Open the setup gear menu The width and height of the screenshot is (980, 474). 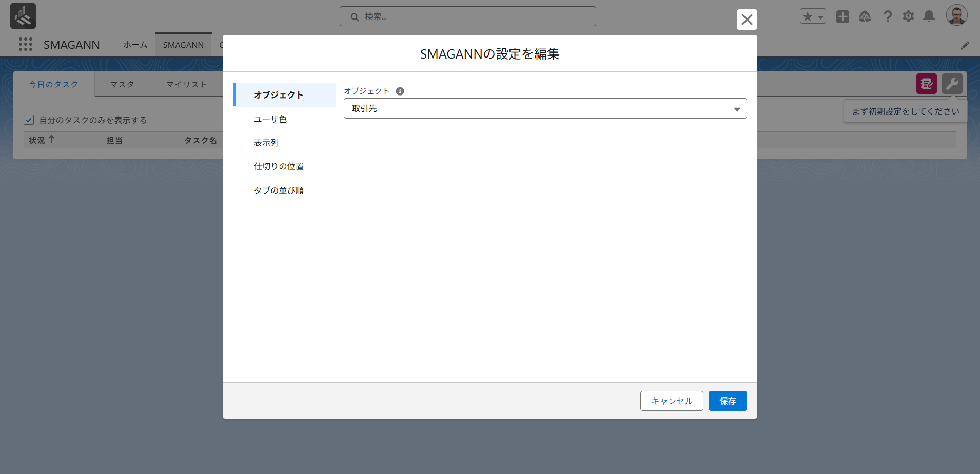[x=908, y=16]
